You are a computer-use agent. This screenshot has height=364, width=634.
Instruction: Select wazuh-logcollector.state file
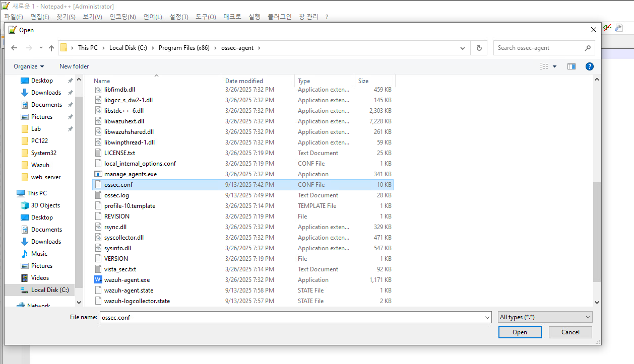[x=242, y=301]
